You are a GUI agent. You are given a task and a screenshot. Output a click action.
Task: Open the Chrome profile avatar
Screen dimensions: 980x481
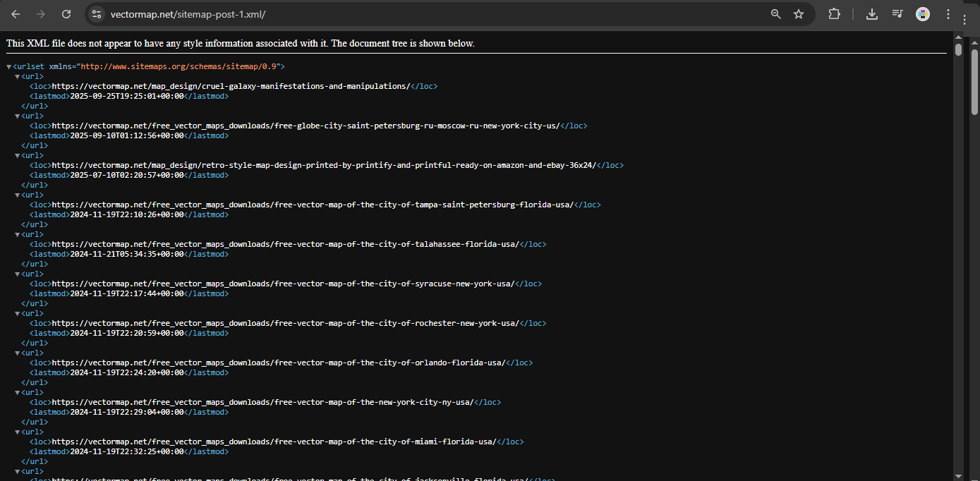923,13
